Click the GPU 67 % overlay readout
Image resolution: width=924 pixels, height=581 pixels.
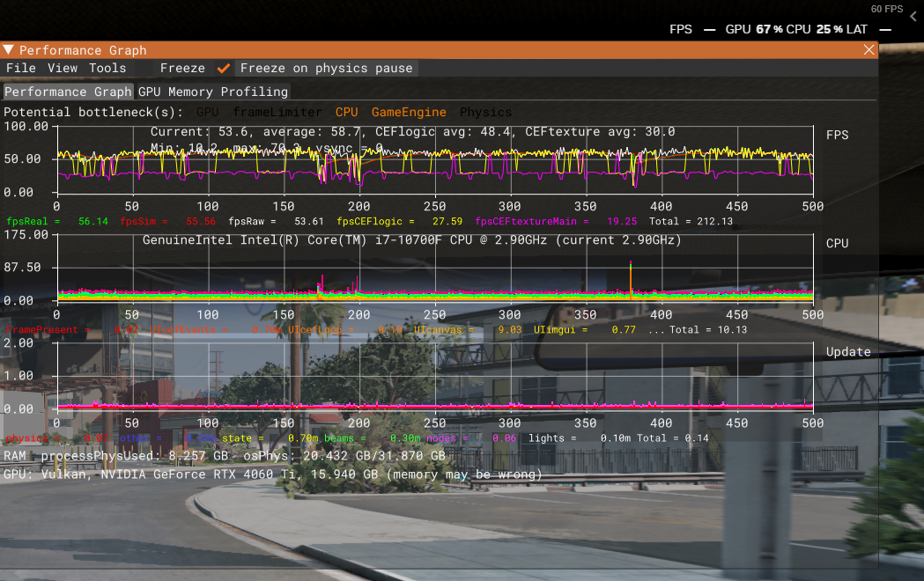click(x=754, y=29)
